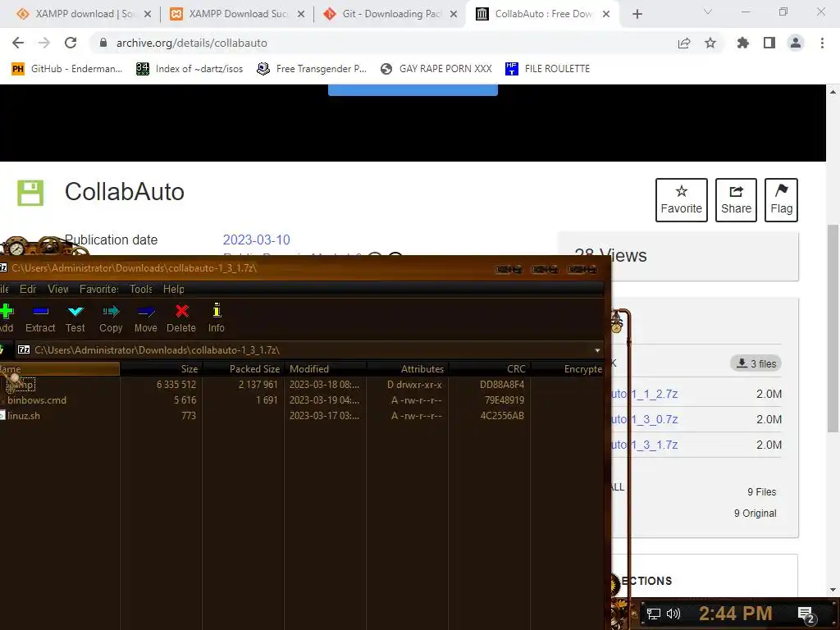
Task: Switch to the XAMPP download tab
Action: (x=83, y=14)
